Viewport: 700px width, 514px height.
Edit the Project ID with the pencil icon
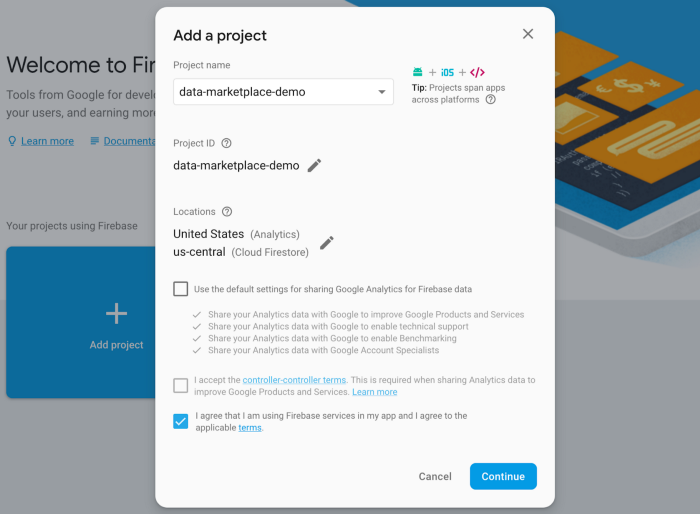coord(314,165)
